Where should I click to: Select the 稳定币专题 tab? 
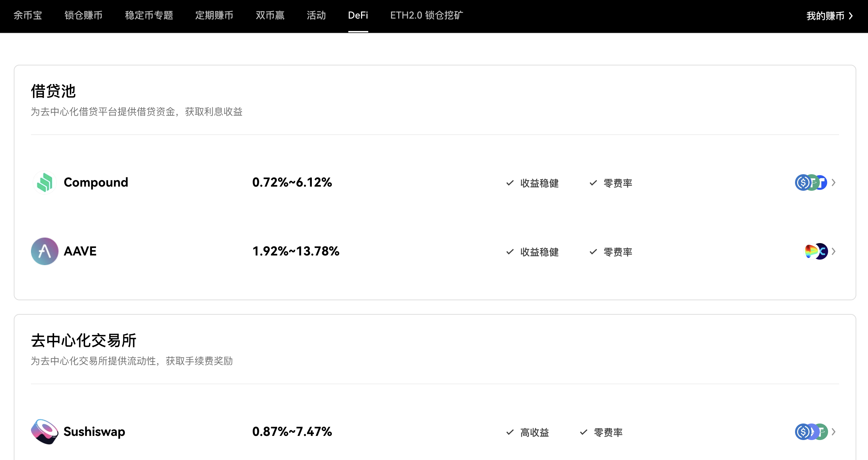149,15
